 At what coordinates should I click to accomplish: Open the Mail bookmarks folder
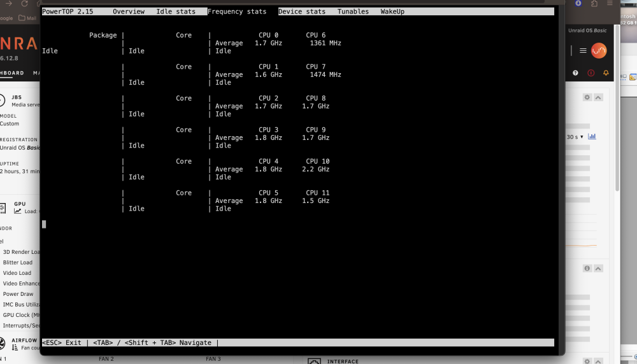click(x=27, y=18)
